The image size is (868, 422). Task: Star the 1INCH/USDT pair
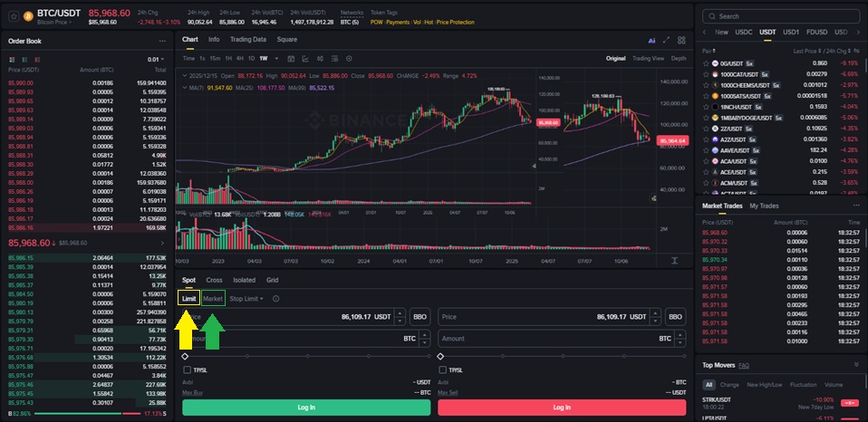706,107
